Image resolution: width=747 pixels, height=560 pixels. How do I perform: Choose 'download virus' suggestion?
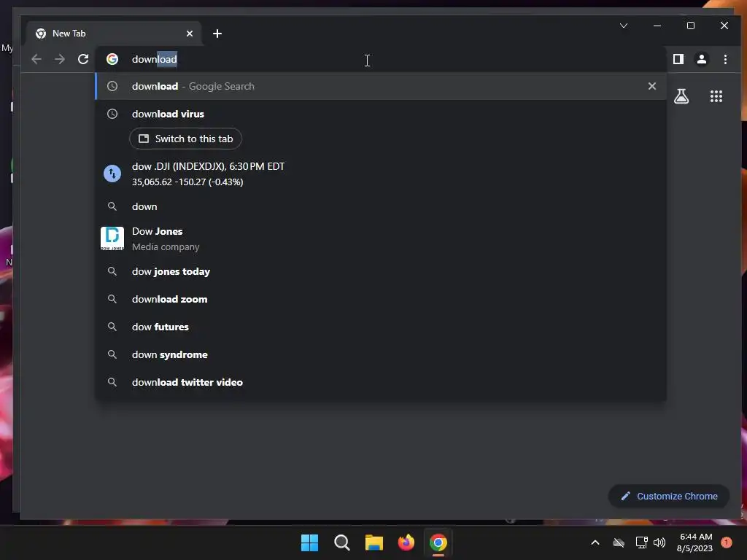(381, 114)
